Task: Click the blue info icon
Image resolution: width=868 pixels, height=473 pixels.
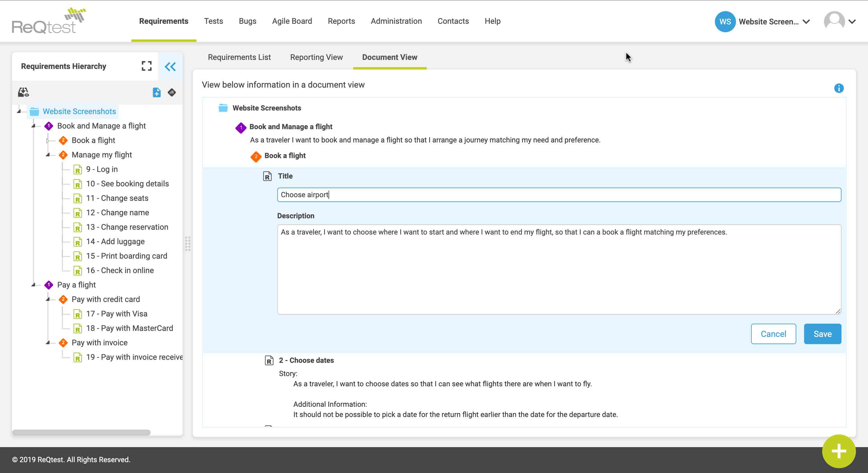Action: [839, 88]
